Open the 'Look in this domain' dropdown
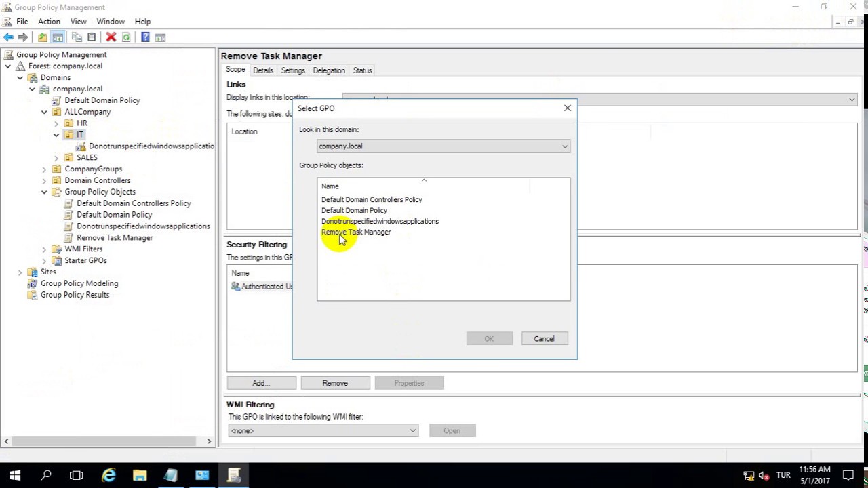Image resolution: width=868 pixels, height=488 pixels. pos(564,146)
